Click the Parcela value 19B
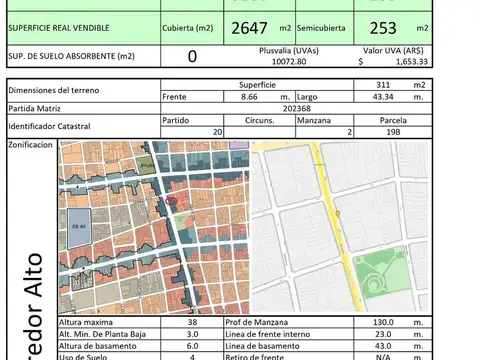 (393, 132)
